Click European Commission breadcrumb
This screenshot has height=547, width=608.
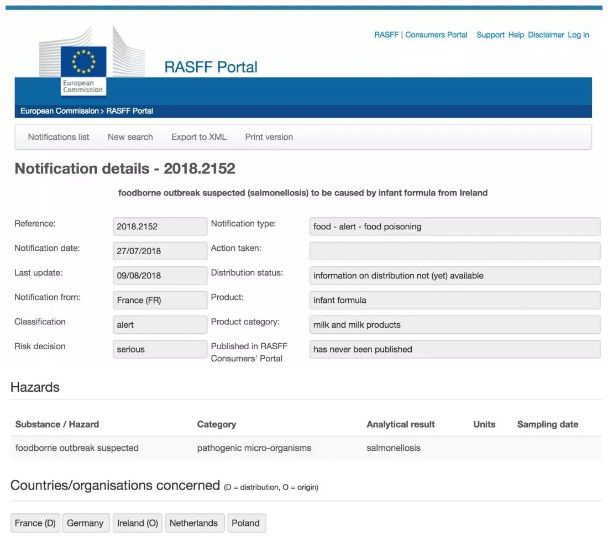(x=60, y=111)
